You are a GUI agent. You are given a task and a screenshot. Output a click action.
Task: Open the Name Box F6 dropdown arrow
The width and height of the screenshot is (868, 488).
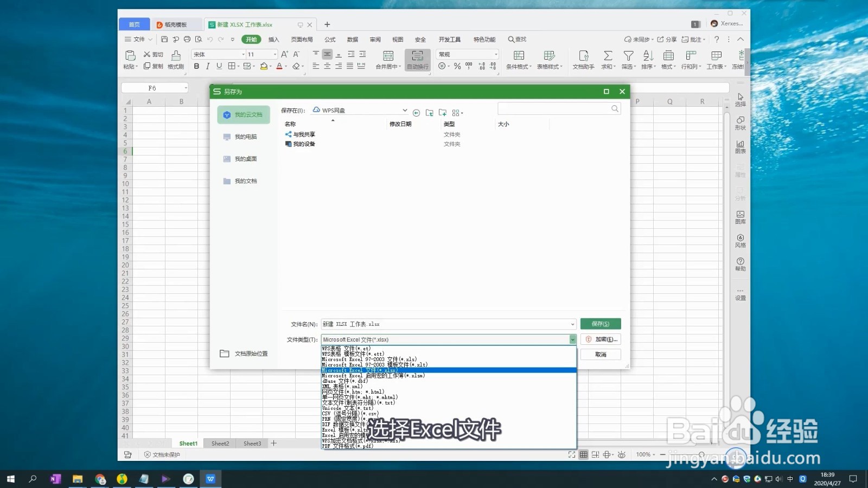coord(186,88)
